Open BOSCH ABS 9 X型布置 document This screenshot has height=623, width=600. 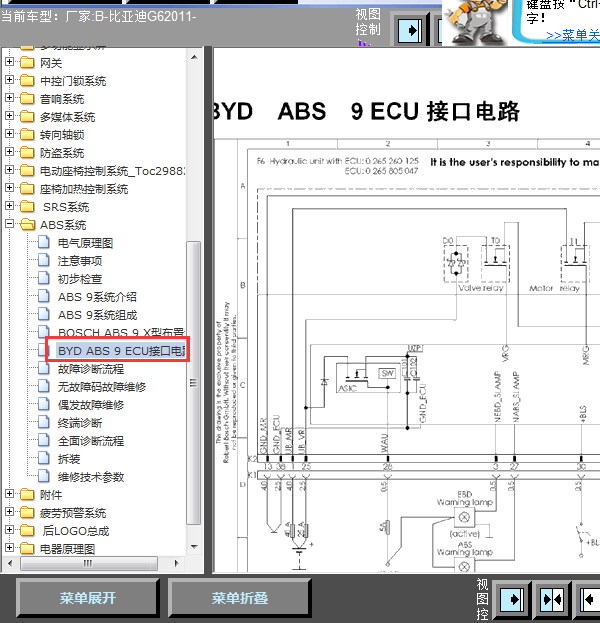click(x=121, y=332)
